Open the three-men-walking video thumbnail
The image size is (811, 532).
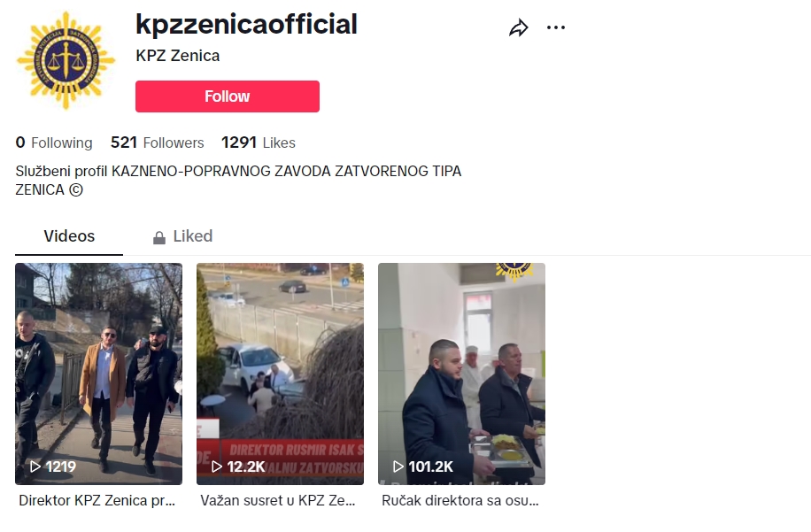(x=99, y=374)
